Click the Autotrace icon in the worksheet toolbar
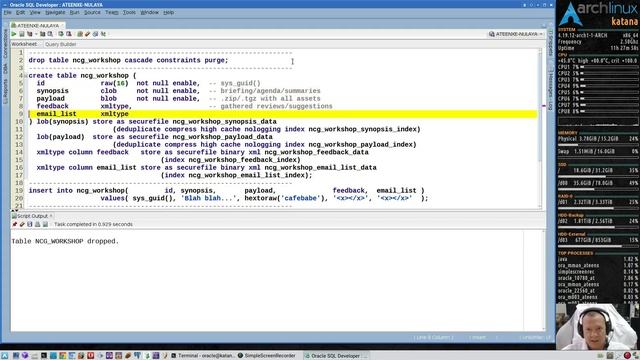This screenshot has height=360, width=640. click(x=42, y=34)
